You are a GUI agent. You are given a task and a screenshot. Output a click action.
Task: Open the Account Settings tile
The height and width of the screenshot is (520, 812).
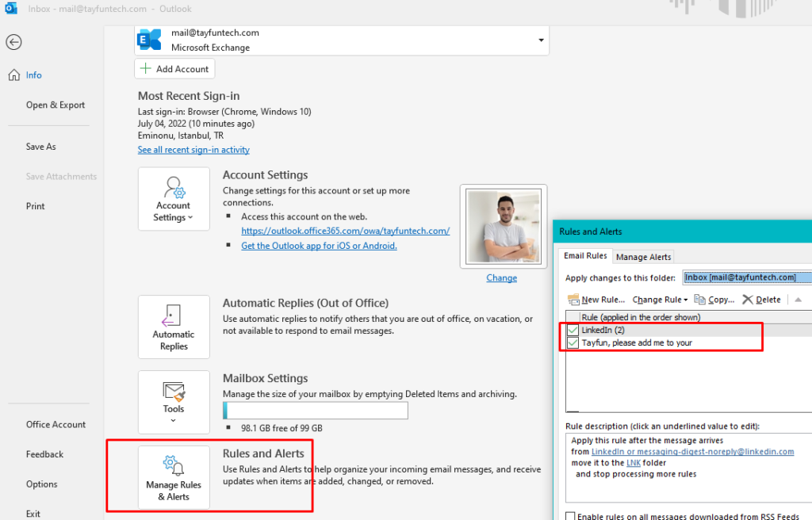(x=174, y=199)
